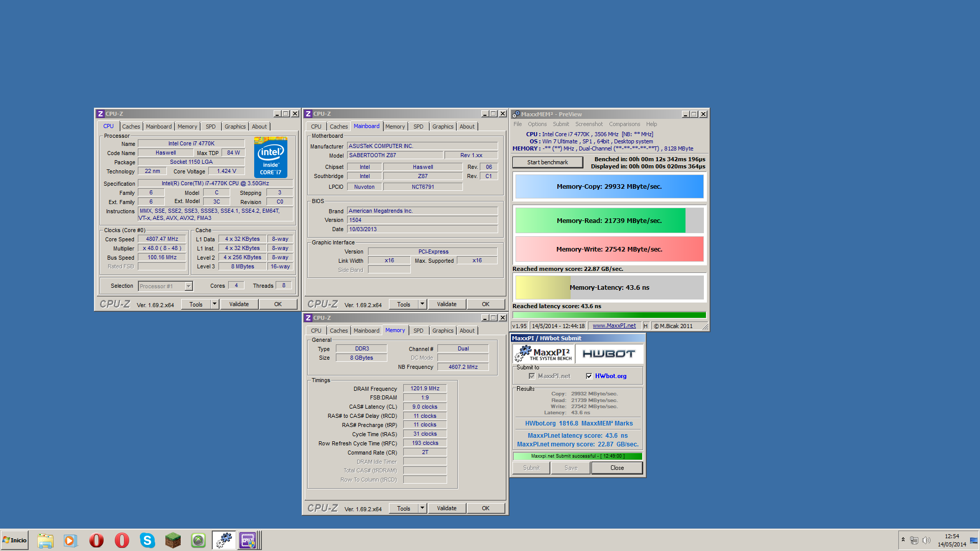Open the File menu in MaxxMEM²
Screen dimensions: 980x551
pos(518,124)
